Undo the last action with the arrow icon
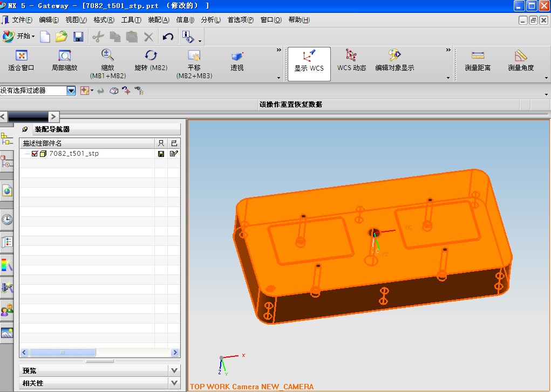The height and width of the screenshot is (392, 551). (x=168, y=37)
